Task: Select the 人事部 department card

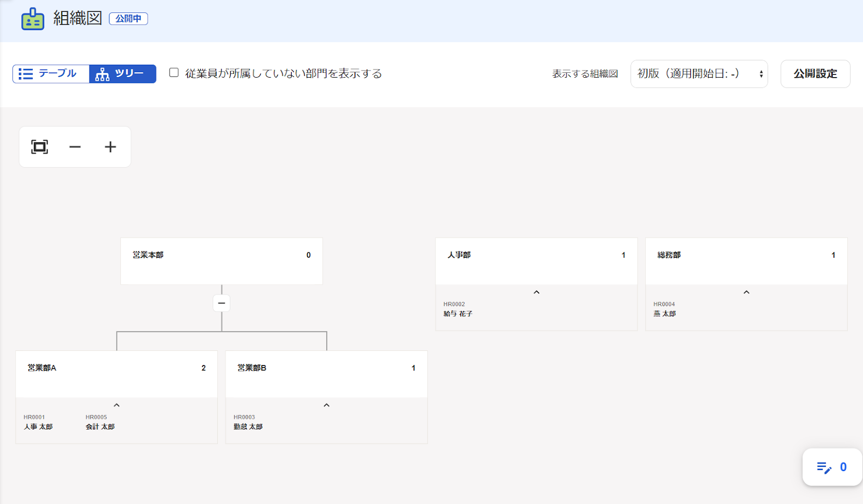Action: pyautogui.click(x=536, y=261)
